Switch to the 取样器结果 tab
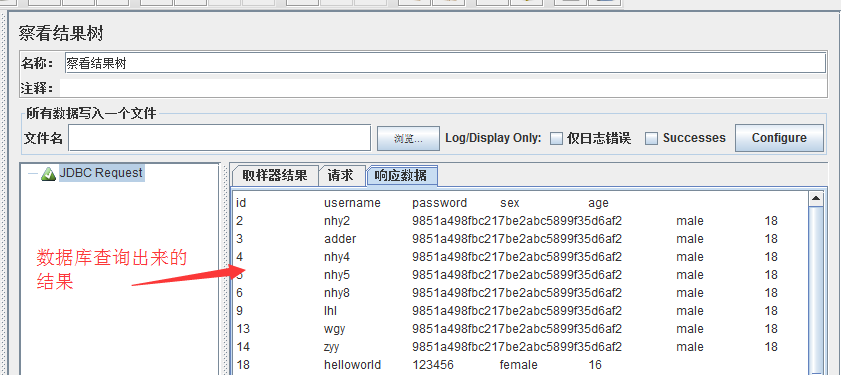841x375 pixels. pos(275,175)
